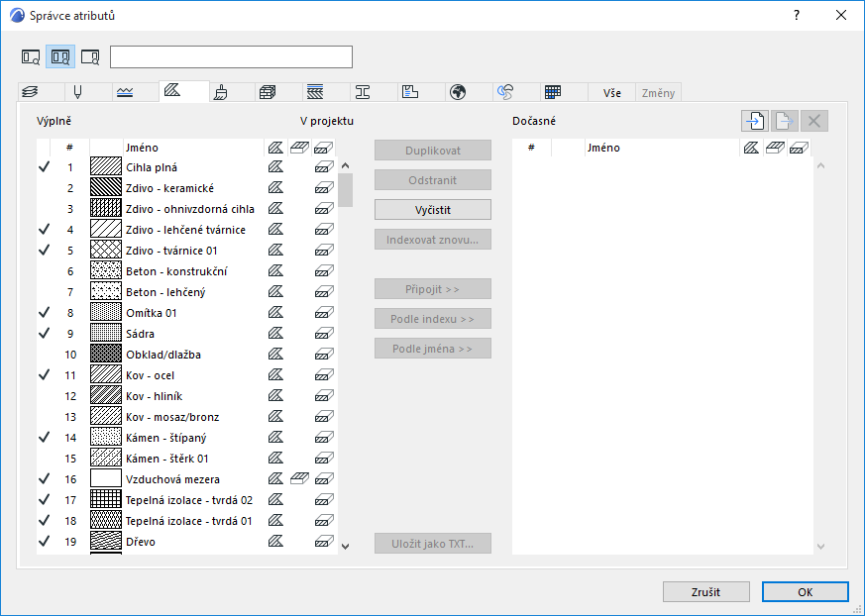Screen dimensions: 865x616
Task: Open the Building Materials tab
Action: tap(268, 92)
